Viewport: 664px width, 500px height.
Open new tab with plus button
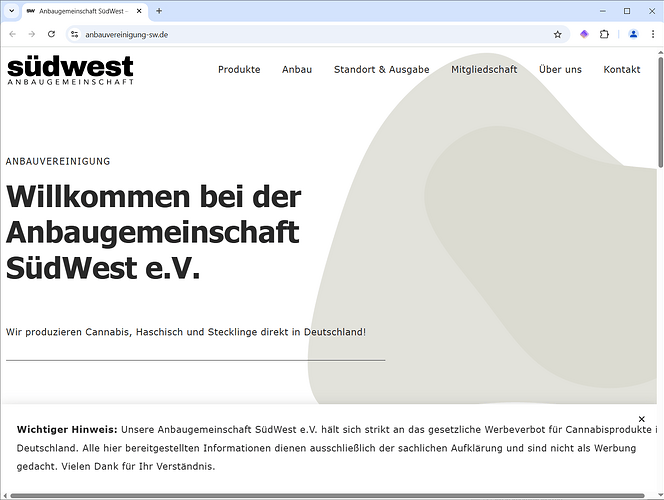(159, 11)
